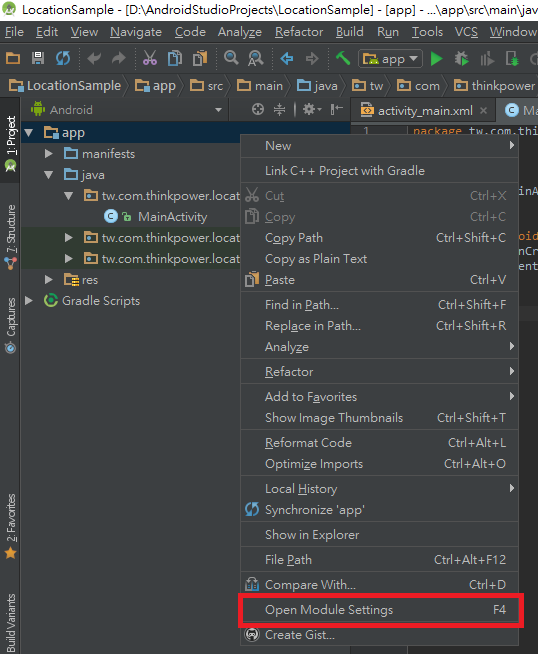The width and height of the screenshot is (541, 655).
Task: Collapse the java folder
Action: (x=49, y=175)
